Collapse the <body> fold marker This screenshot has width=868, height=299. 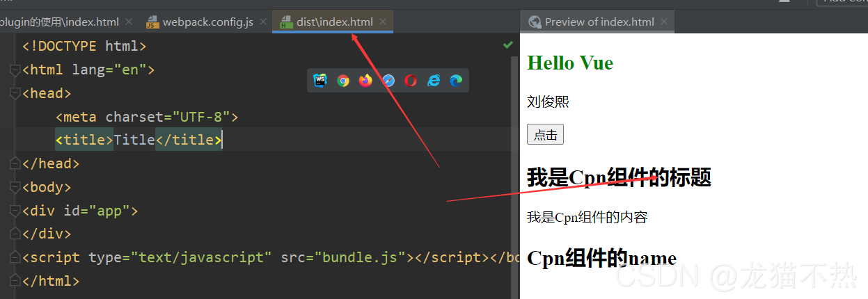click(15, 187)
